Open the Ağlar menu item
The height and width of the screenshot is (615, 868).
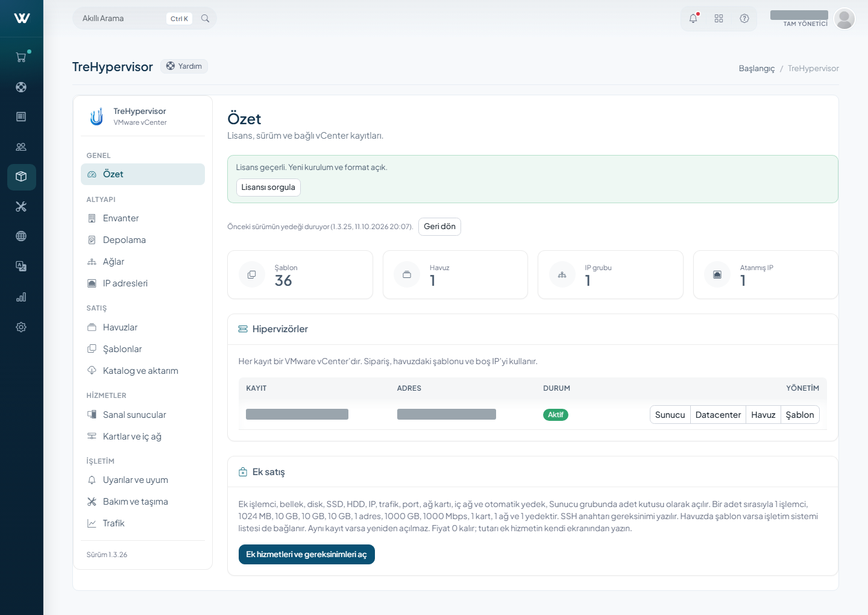tap(143, 262)
